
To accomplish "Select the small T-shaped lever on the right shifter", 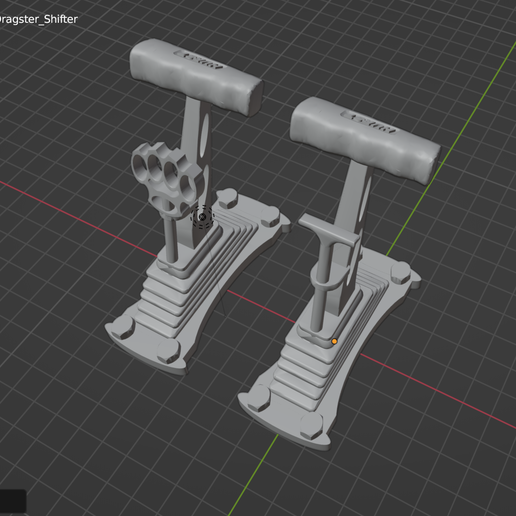I will (328, 233).
